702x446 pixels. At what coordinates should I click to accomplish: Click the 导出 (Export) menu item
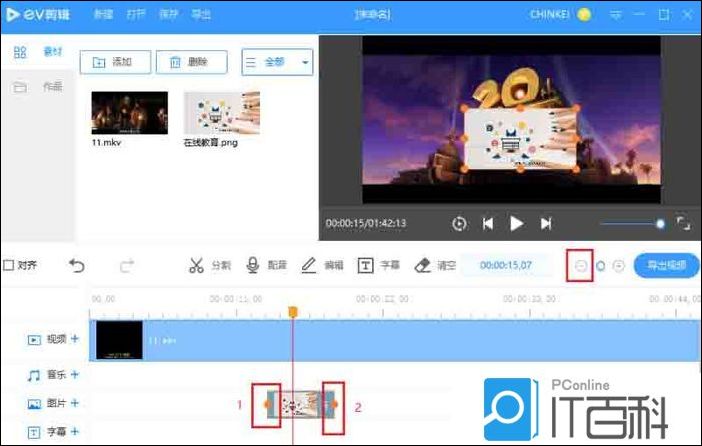pyautogui.click(x=201, y=14)
